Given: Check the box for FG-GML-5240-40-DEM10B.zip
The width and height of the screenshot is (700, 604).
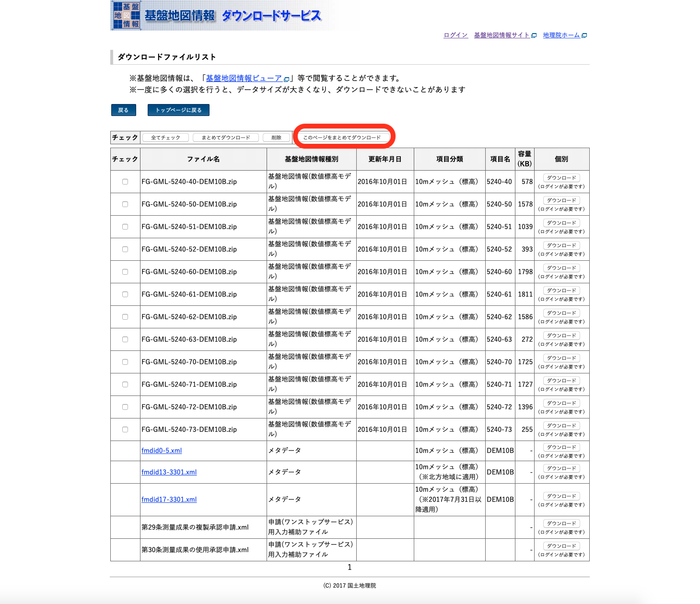Looking at the screenshot, I should (x=125, y=181).
